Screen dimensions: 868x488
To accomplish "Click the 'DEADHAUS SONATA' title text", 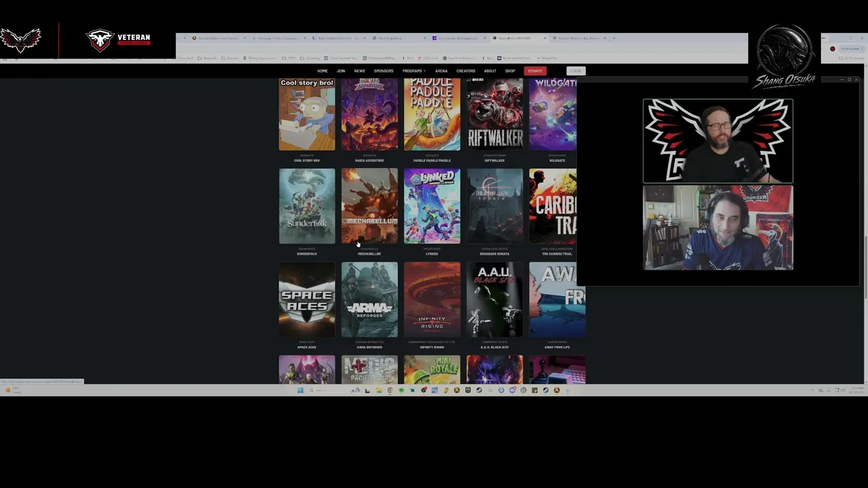I will [495, 254].
